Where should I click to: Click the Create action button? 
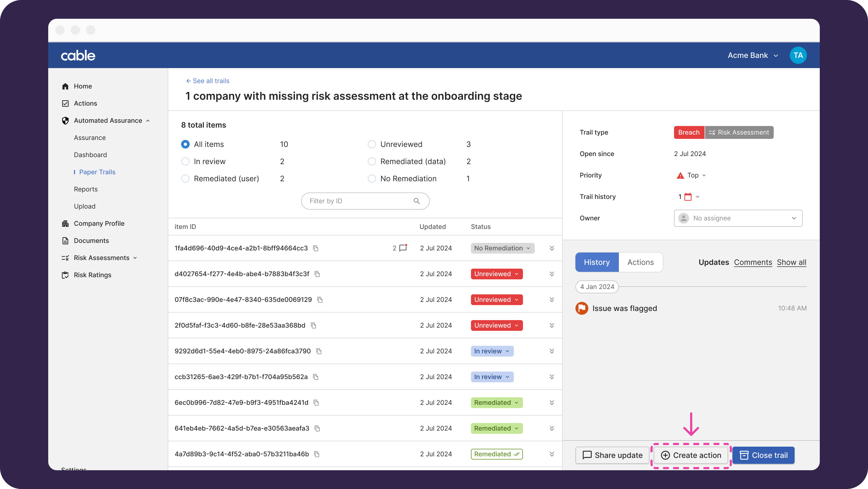point(691,455)
